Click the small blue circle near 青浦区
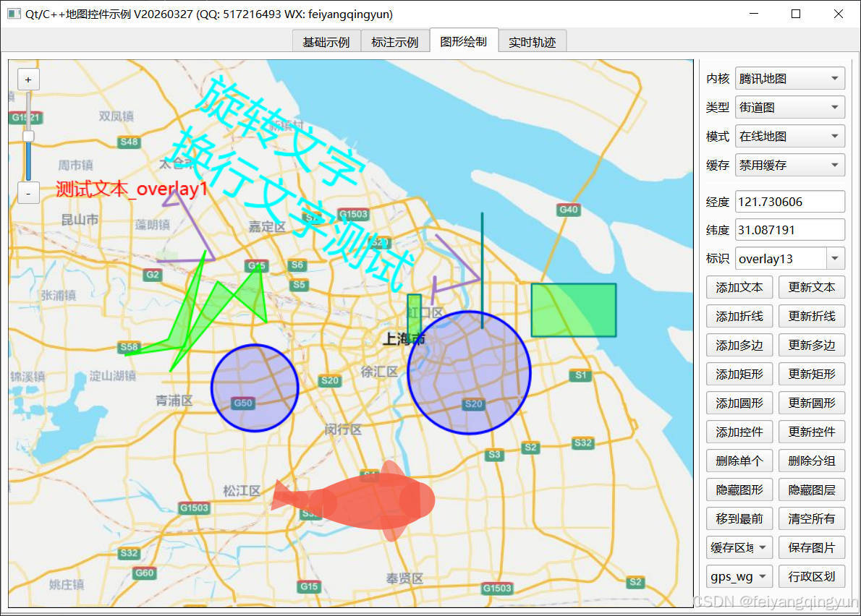The height and width of the screenshot is (616, 861). [x=255, y=388]
